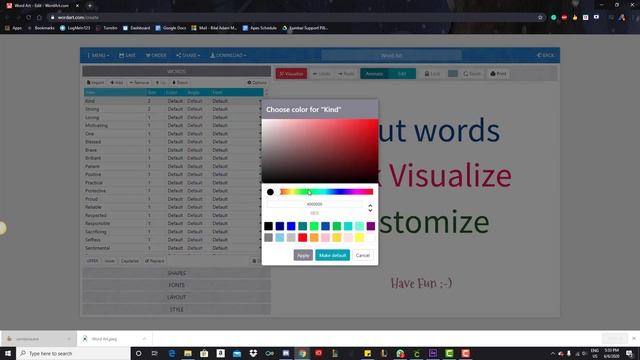640x360 pixels.
Task: Select the navy blue preset swatch
Action: (280, 226)
